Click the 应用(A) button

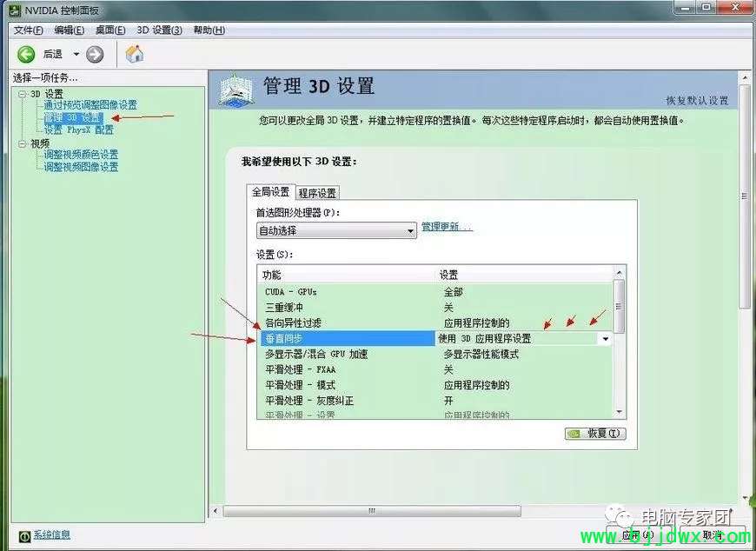coord(638,534)
